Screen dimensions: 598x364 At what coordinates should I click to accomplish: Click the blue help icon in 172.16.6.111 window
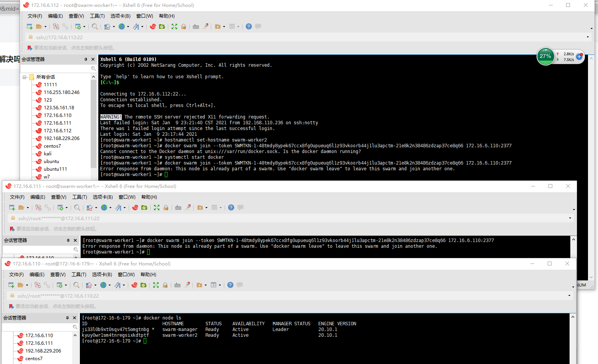tap(231, 208)
